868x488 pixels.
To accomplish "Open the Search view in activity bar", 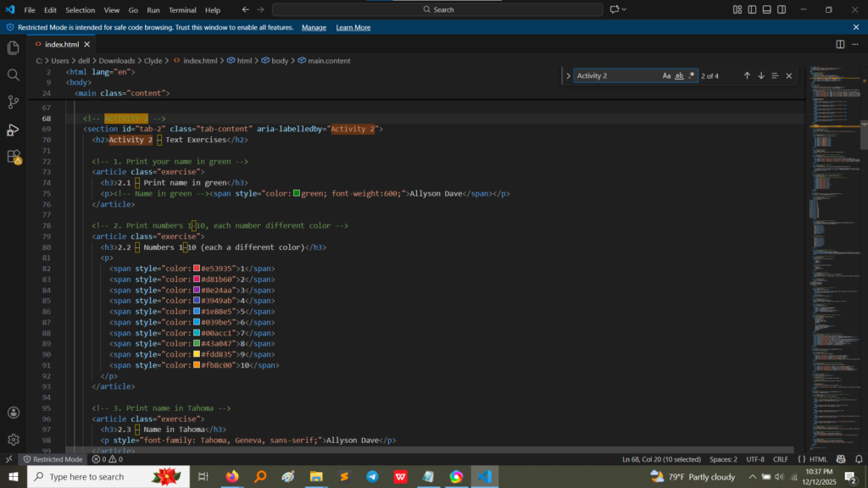I will click(x=13, y=75).
